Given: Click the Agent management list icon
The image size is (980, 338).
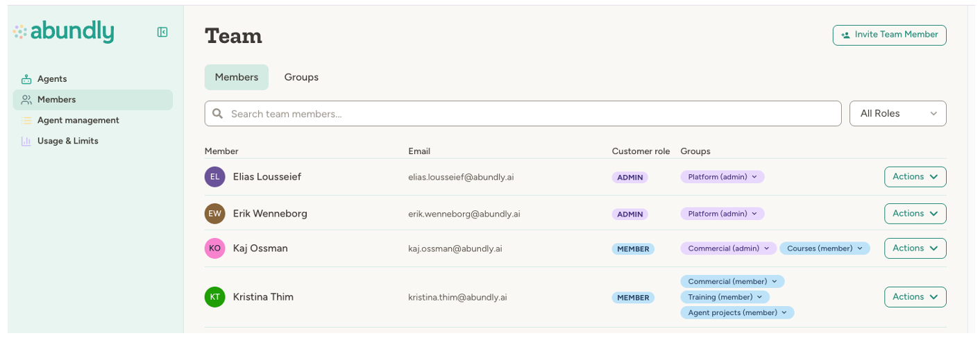Looking at the screenshot, I should coord(26,121).
